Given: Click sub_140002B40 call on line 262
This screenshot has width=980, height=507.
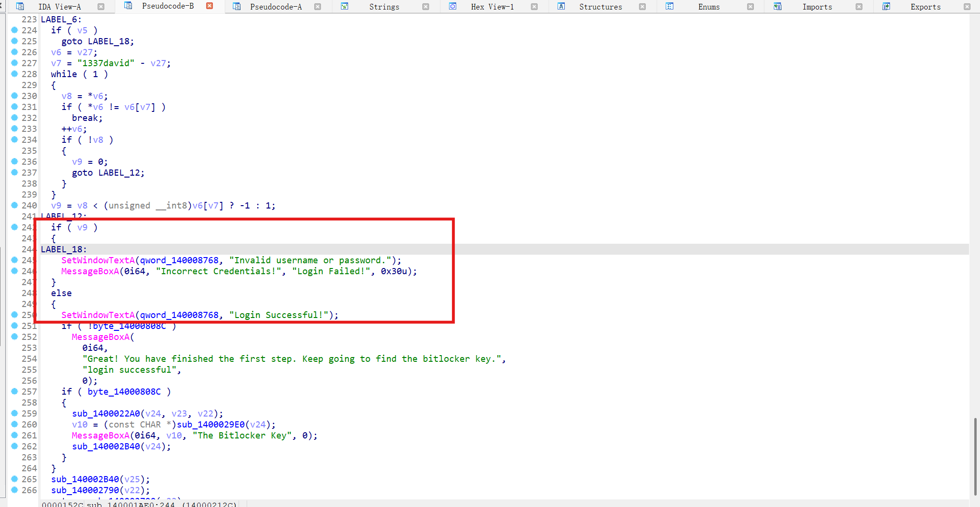Looking at the screenshot, I should click(106, 447).
